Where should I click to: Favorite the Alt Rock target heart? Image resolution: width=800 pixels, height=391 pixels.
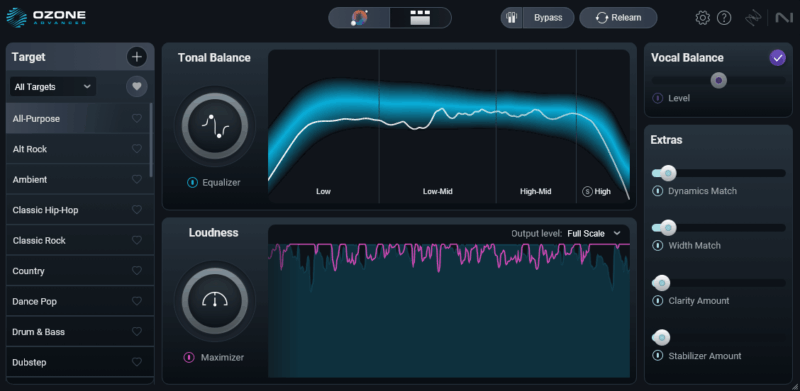137,149
